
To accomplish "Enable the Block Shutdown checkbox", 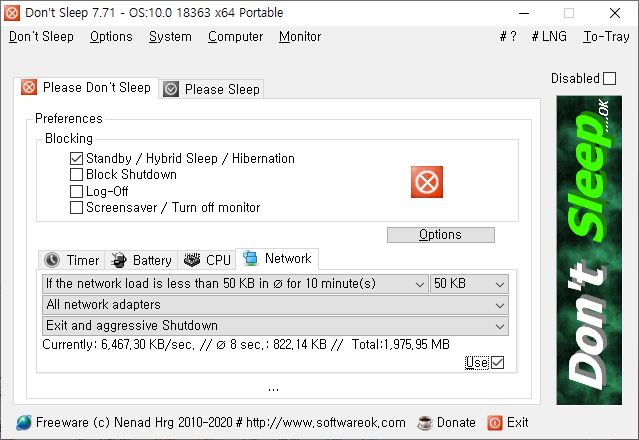I will pos(76,174).
